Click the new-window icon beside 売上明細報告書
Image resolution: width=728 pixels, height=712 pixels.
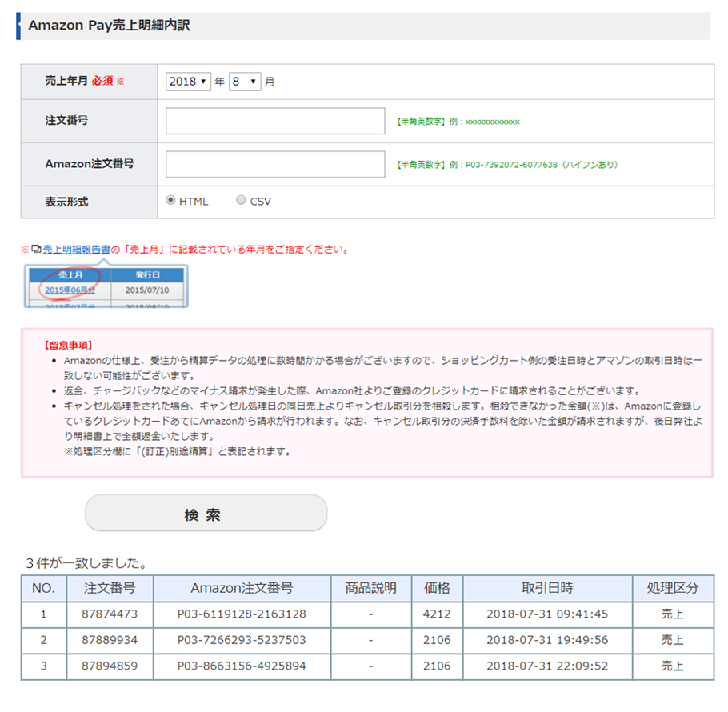[x=36, y=250]
